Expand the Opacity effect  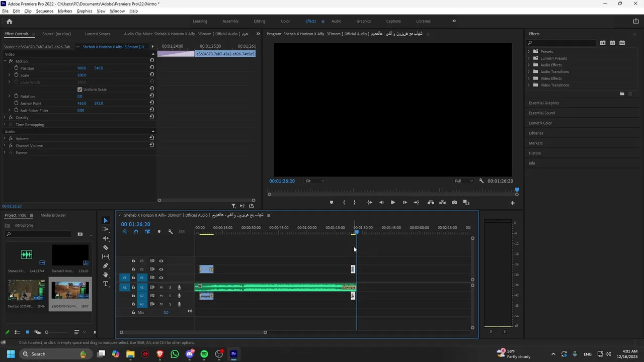[5, 117]
